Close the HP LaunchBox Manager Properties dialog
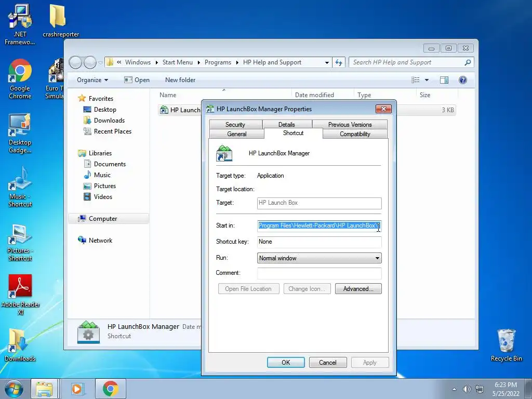Image resolution: width=532 pixels, height=399 pixels. click(x=383, y=109)
